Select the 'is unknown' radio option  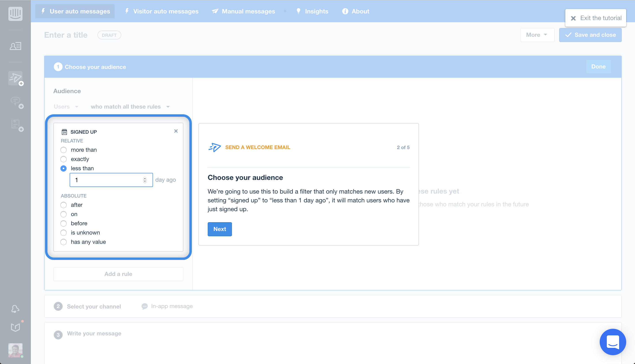click(63, 233)
